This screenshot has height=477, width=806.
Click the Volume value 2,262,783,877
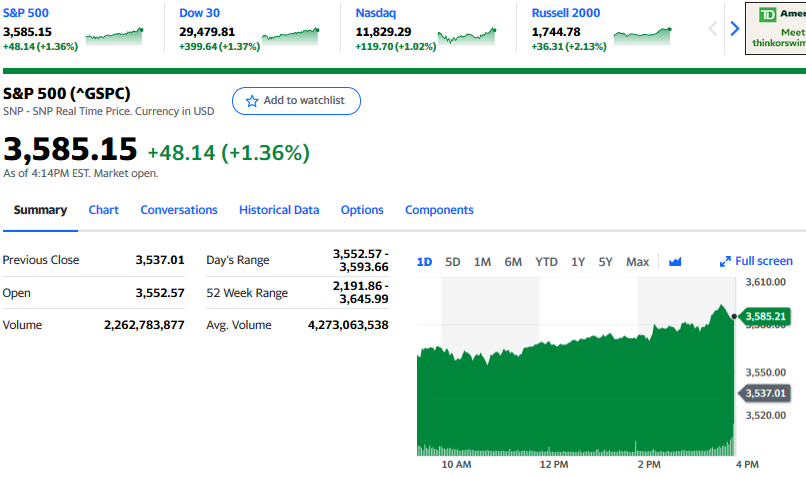[144, 325]
